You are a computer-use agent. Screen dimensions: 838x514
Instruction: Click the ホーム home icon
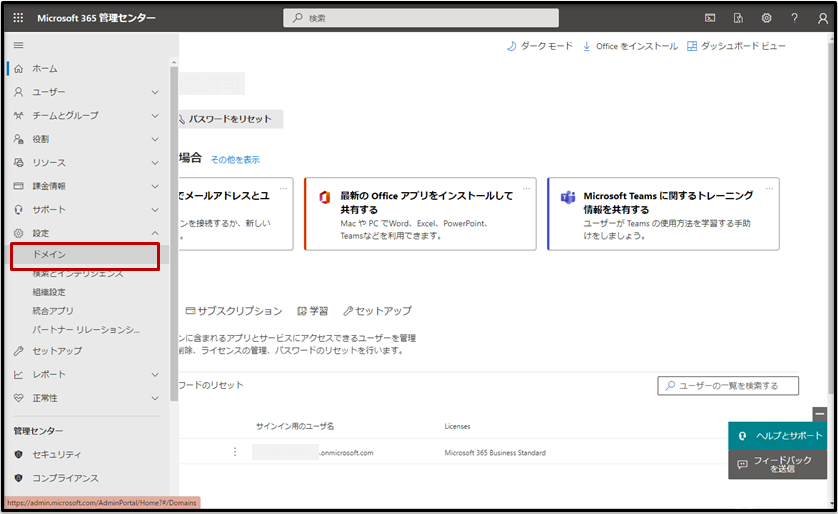pos(19,68)
